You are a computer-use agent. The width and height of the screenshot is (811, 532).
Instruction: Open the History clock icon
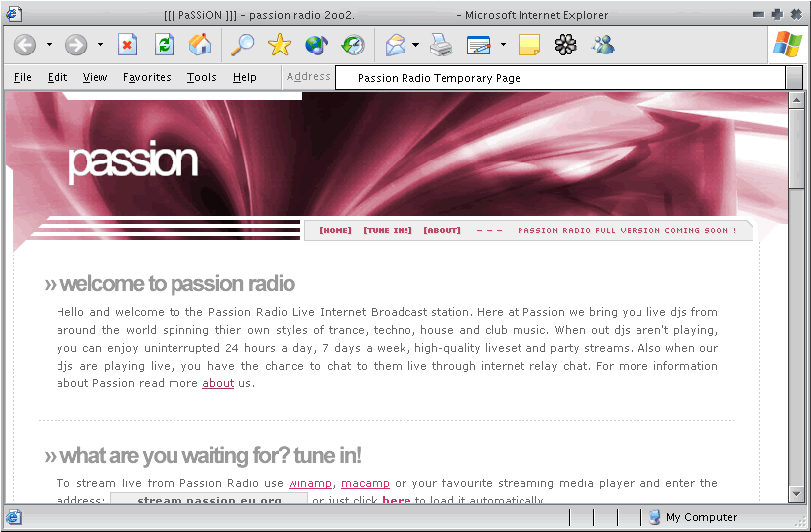tap(353, 45)
